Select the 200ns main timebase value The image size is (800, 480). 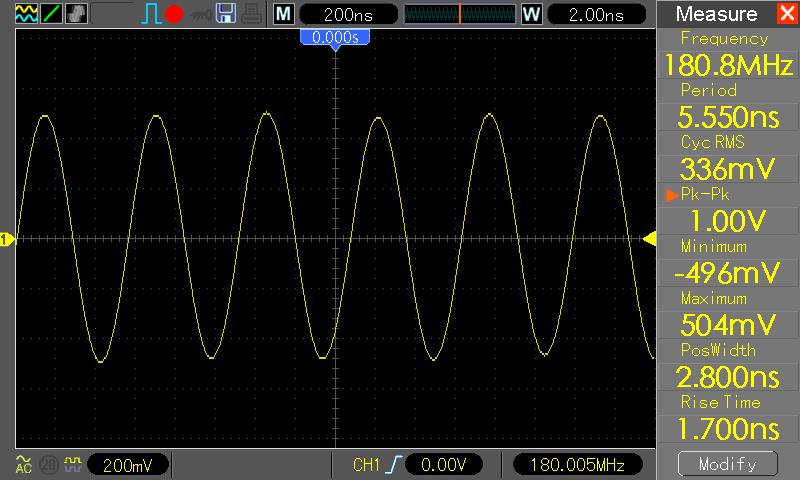pyautogui.click(x=348, y=14)
